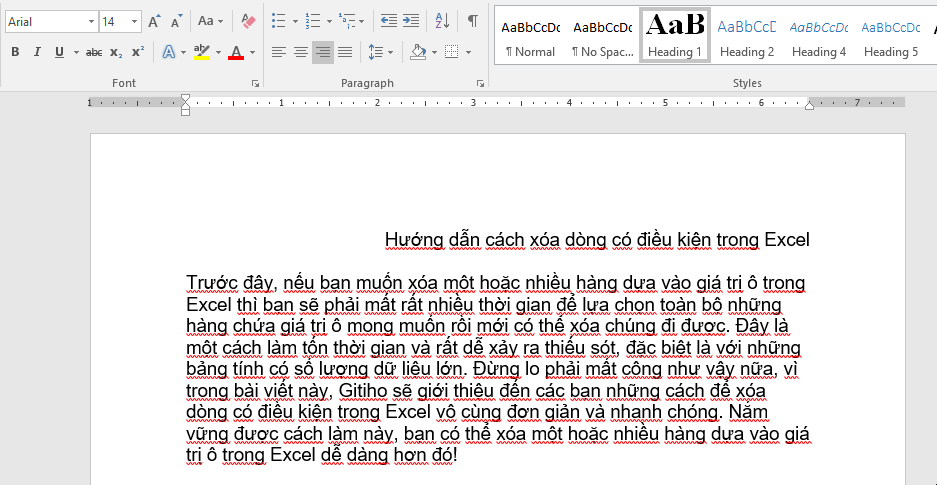The height and width of the screenshot is (485, 937).
Task: Click the left indent ruler box marker
Action: (x=185, y=112)
